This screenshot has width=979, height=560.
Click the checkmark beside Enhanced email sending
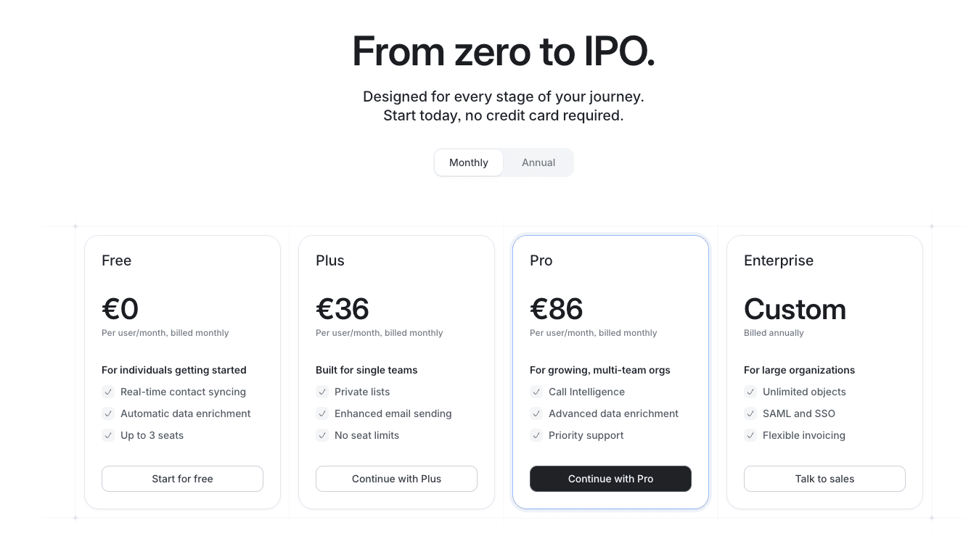click(321, 413)
